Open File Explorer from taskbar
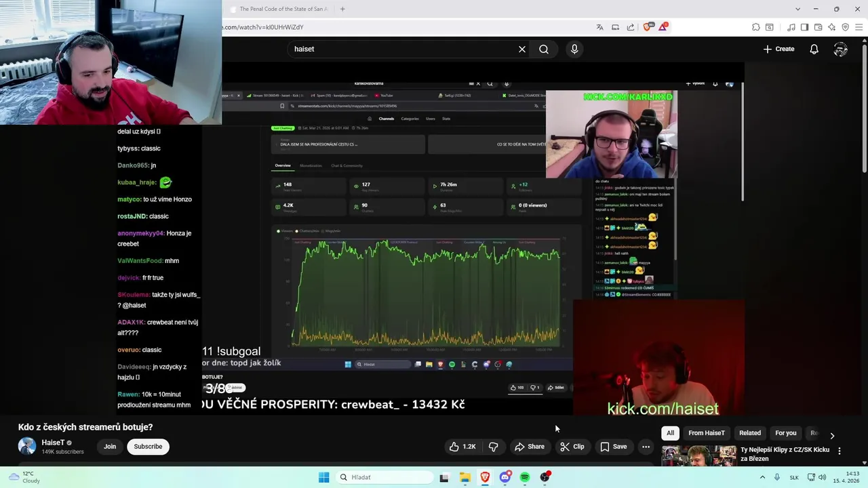This screenshot has width=868, height=488. click(465, 477)
